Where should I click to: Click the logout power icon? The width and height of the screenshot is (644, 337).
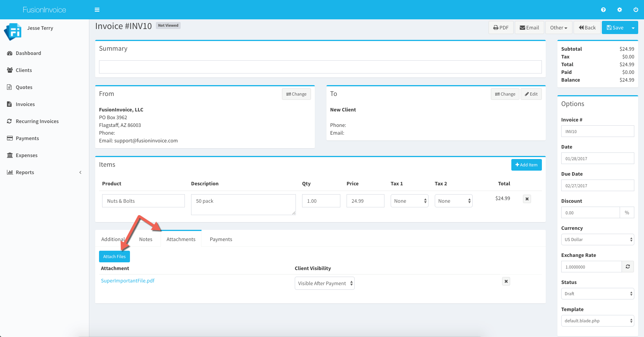[x=635, y=10]
